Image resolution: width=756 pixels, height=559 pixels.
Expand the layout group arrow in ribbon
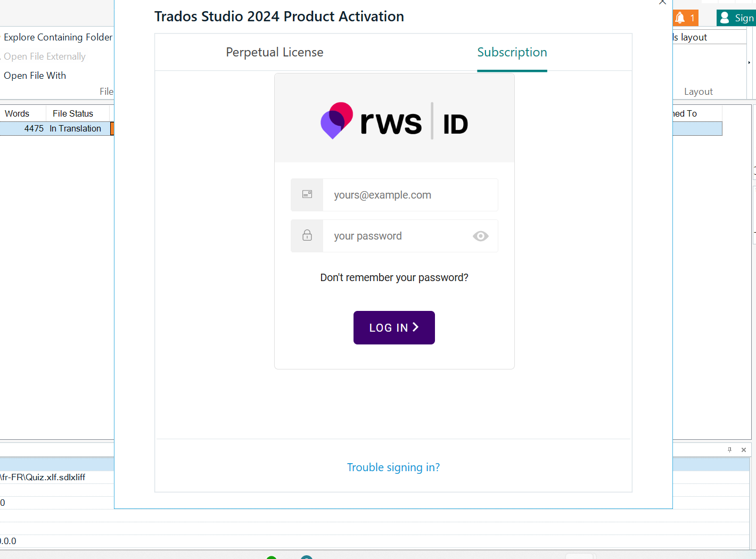tap(749, 63)
